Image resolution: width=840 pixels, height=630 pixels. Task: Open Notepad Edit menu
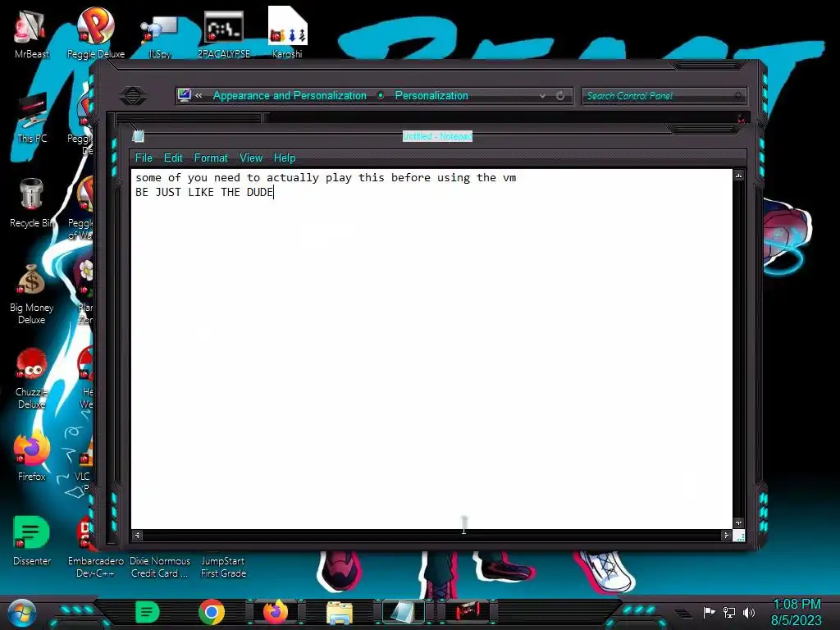coord(173,158)
